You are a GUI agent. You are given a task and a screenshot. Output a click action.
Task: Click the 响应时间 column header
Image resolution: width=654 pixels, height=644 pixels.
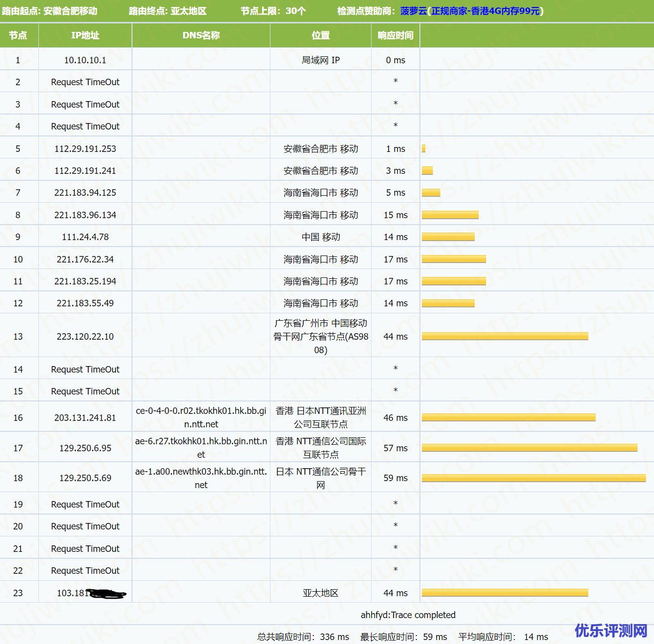tap(395, 35)
